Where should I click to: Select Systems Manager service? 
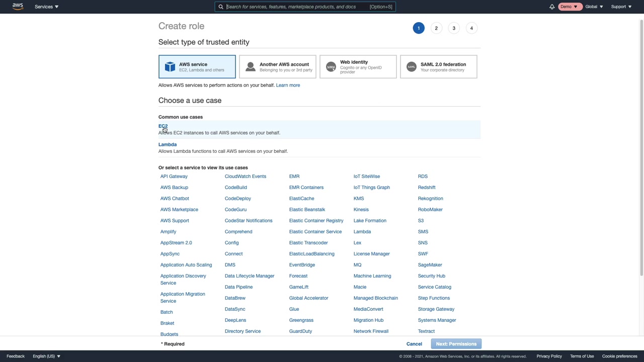point(437,320)
